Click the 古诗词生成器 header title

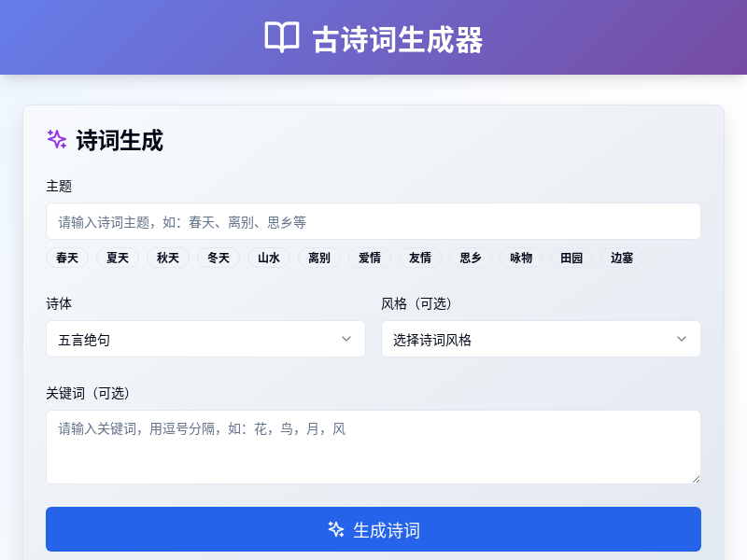(x=398, y=39)
